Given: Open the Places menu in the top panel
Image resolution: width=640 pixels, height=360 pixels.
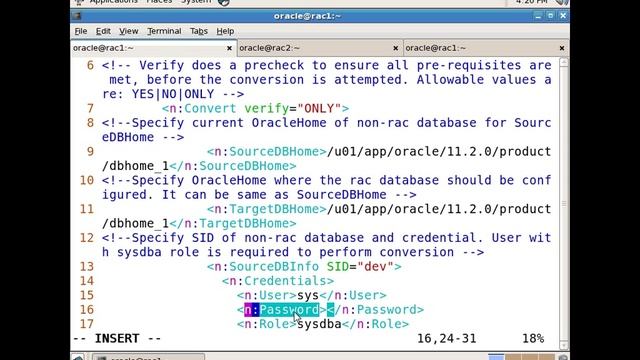Looking at the screenshot, I should pos(159,2).
